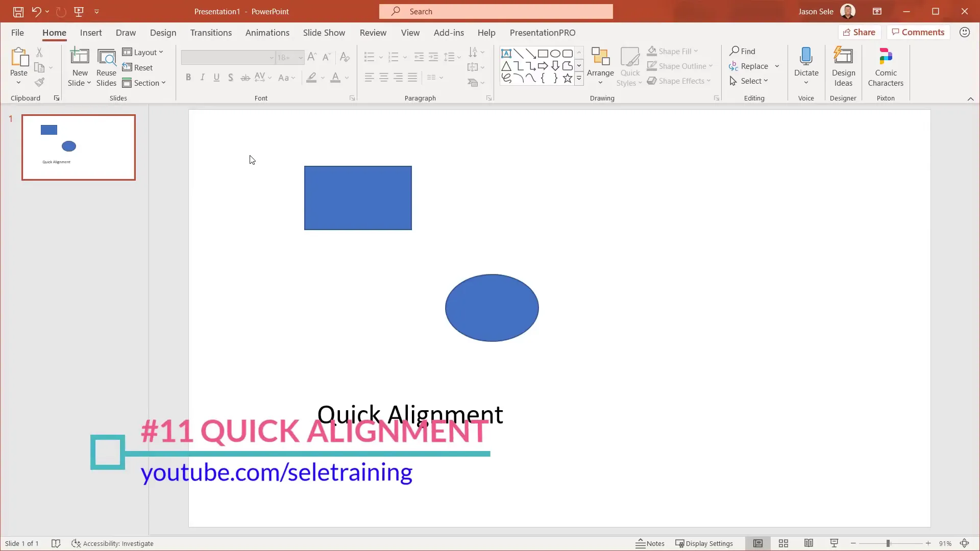Toggle underline formatting
The height and width of the screenshot is (551, 980).
(x=216, y=77)
